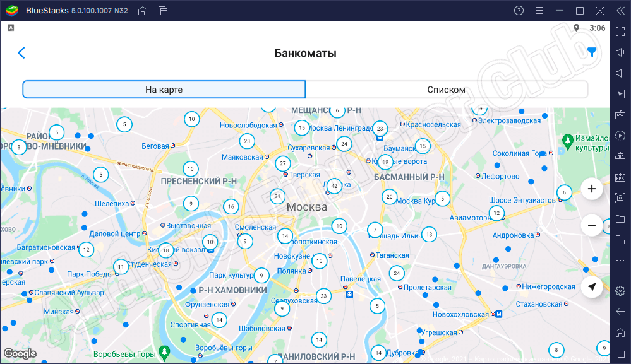The height and width of the screenshot is (364, 631).
Task: Click the Пролетарская metro label
Action: pyautogui.click(x=428, y=288)
